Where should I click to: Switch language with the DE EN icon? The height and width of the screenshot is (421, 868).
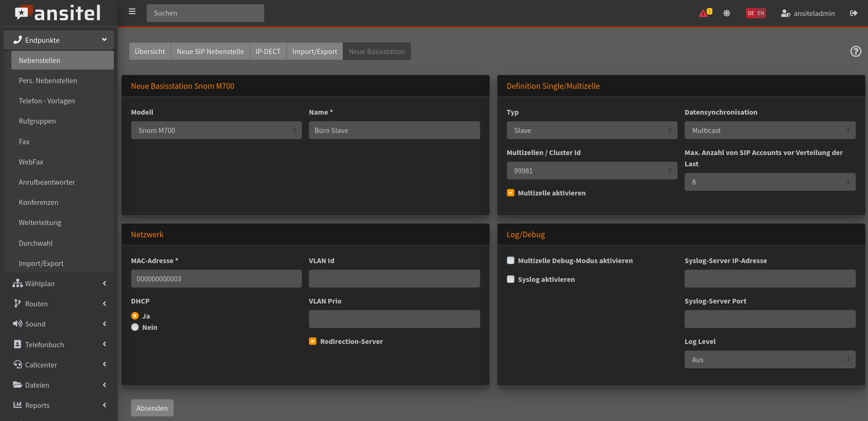[756, 13]
